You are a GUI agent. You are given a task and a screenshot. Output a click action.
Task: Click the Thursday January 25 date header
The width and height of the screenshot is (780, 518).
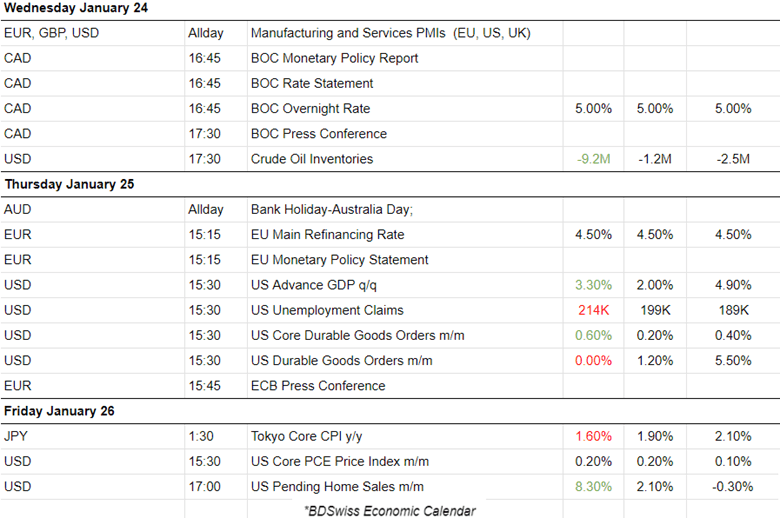pos(69,184)
